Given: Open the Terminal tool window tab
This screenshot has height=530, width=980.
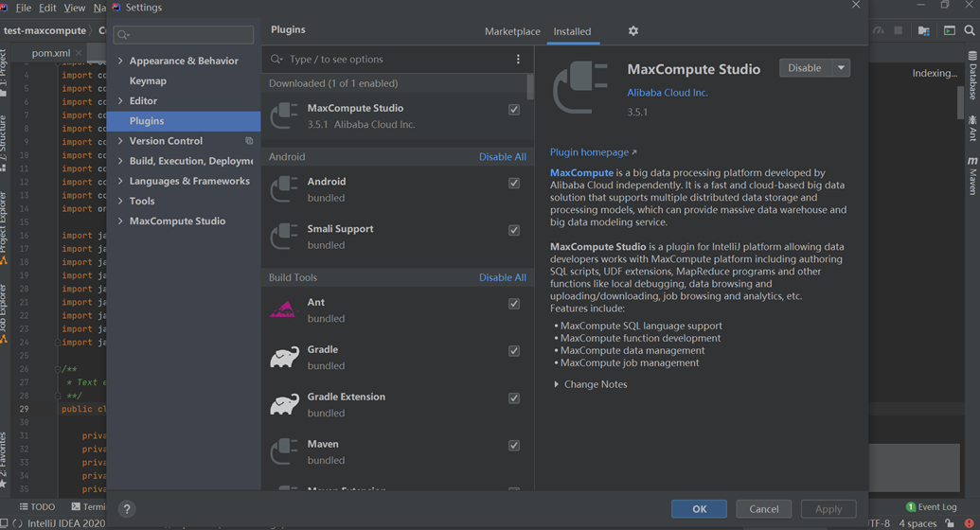Looking at the screenshot, I should pos(88,507).
